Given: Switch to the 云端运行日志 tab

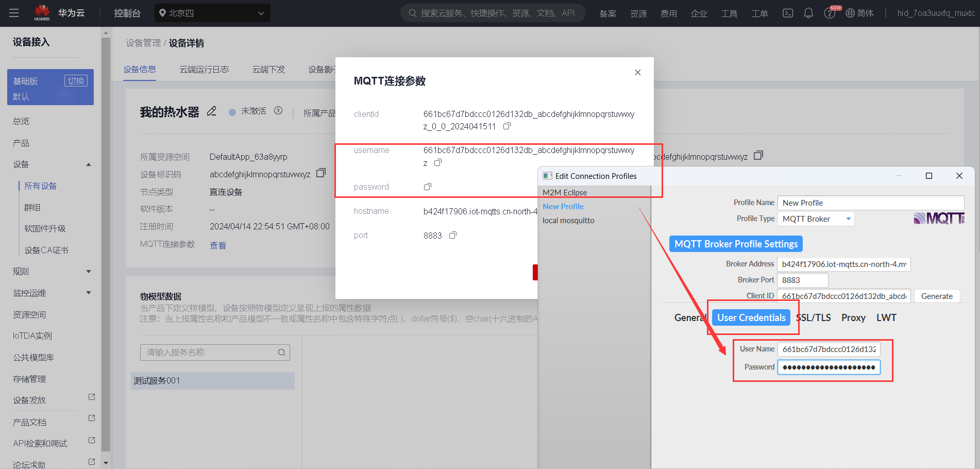Looking at the screenshot, I should 204,69.
